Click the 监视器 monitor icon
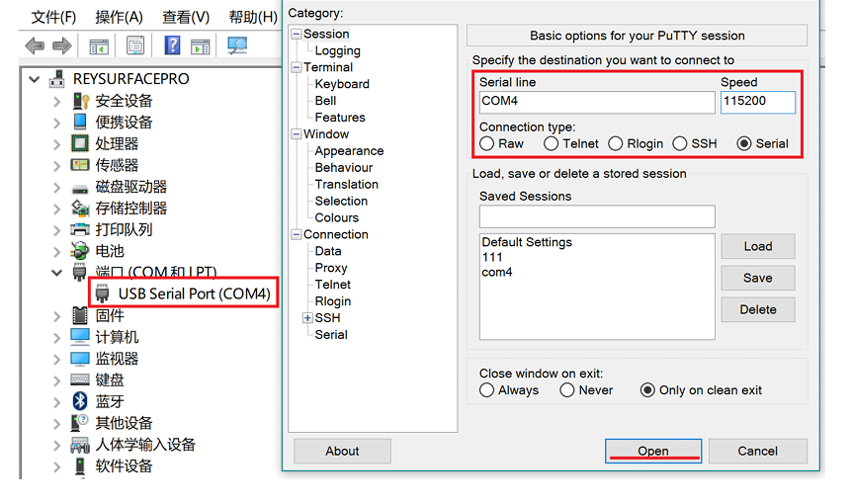 click(80, 359)
